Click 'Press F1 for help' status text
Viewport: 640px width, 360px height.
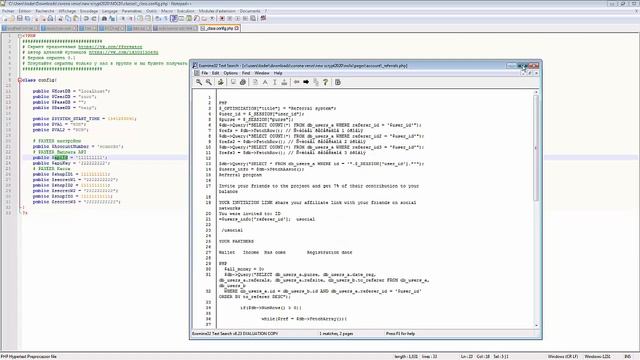[400, 333]
